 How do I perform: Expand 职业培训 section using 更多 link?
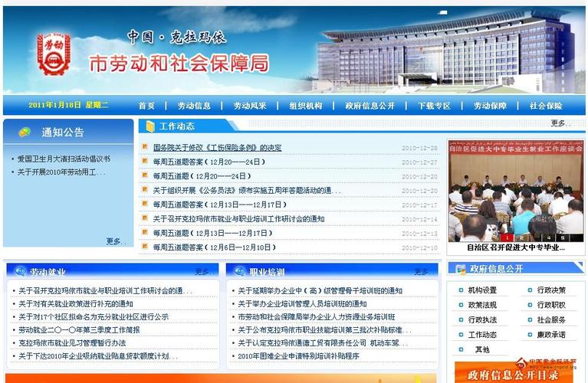[x=422, y=272]
